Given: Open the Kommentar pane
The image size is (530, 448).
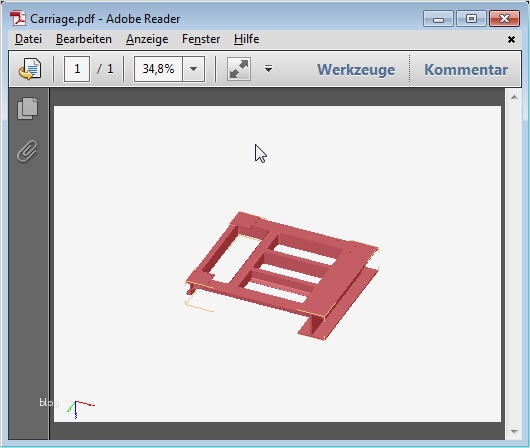Looking at the screenshot, I should [x=466, y=70].
